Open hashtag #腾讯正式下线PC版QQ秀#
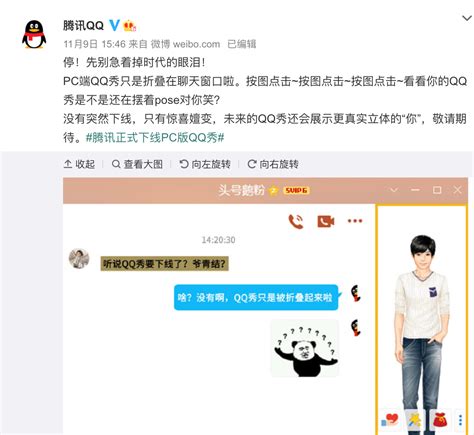The height and width of the screenshot is (435, 474). [155, 137]
